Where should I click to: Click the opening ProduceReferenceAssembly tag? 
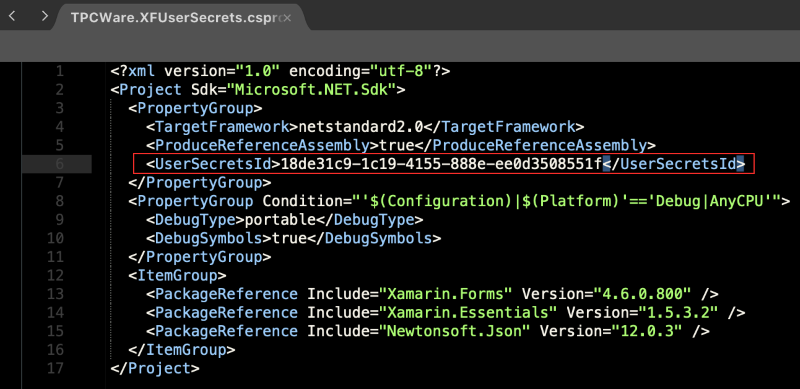(263, 145)
